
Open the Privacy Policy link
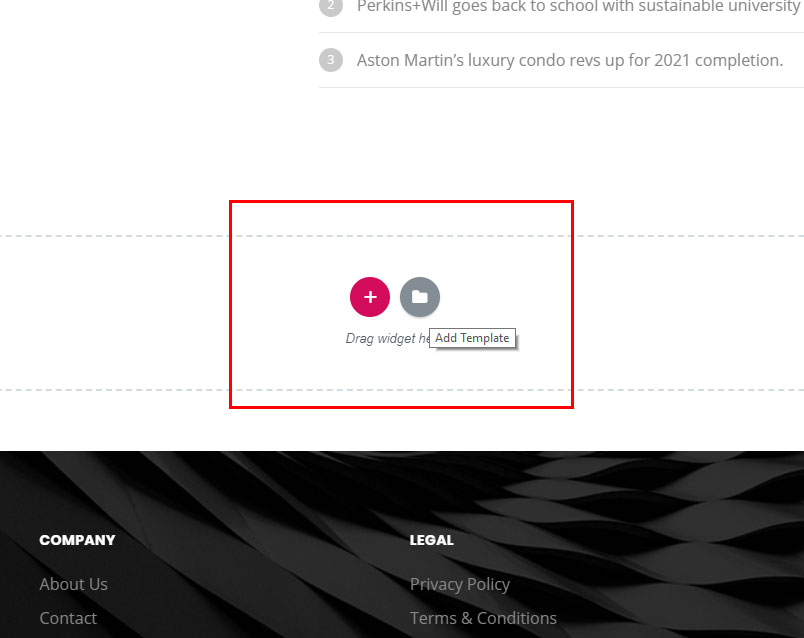(x=460, y=585)
